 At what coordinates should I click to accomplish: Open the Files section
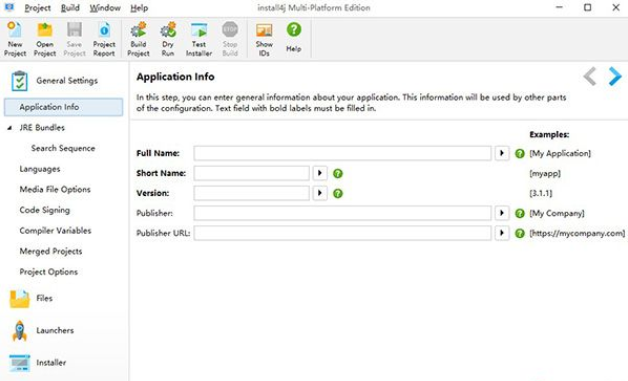point(31,298)
